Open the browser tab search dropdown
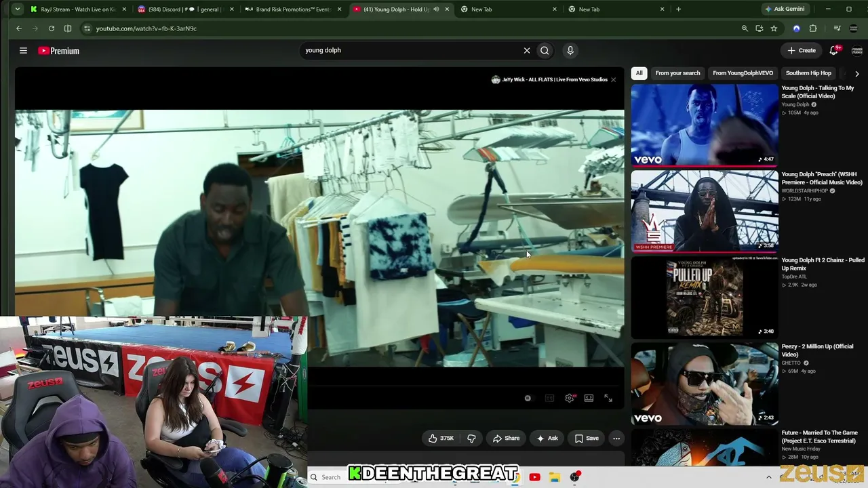 pos(18,9)
